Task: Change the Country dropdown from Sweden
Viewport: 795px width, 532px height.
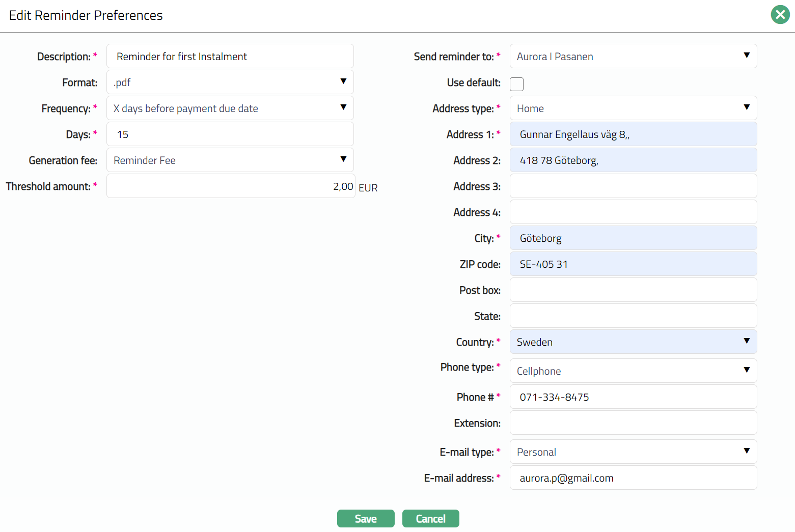Action: [633, 342]
